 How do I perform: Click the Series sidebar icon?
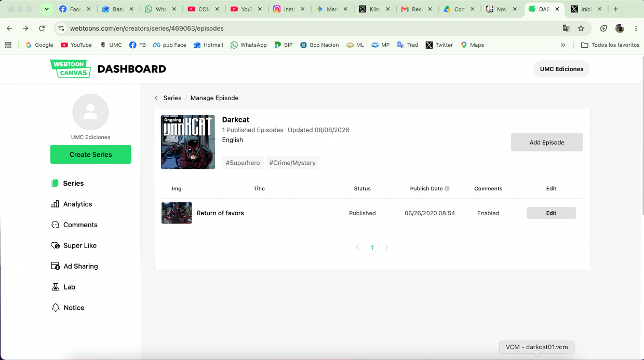[55, 183]
